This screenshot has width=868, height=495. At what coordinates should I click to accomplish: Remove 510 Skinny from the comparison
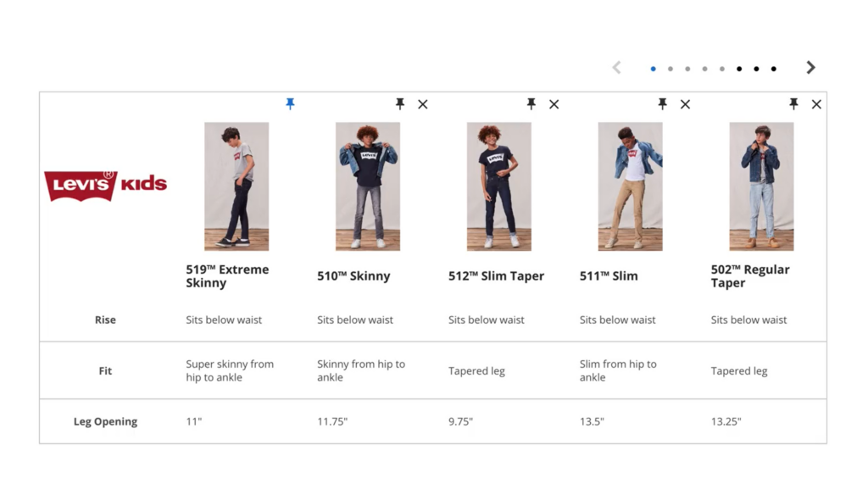pyautogui.click(x=423, y=103)
